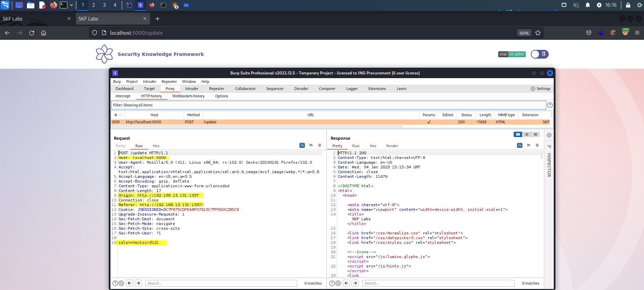This screenshot has width=644, height=290.
Task: Toggle show non-printable characters in Request pane
Action: click(x=311, y=145)
